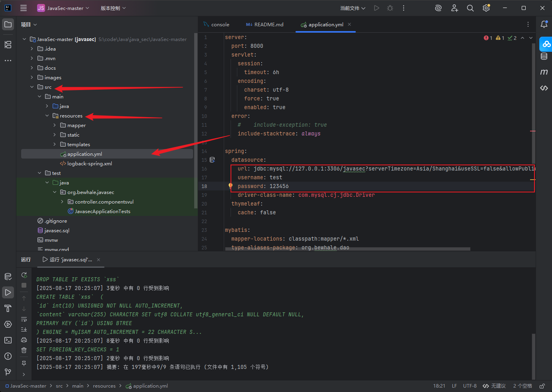Screen dimensions: 552x392
Task: Toggle file read-only lock in status bar
Action: coord(542,386)
